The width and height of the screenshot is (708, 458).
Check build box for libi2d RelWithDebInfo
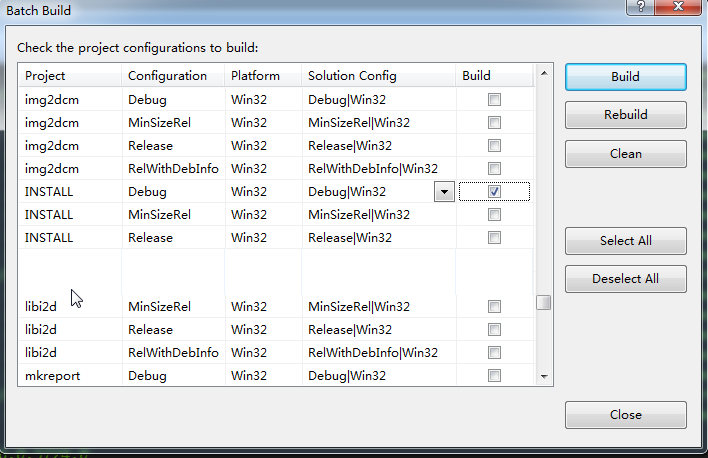click(494, 353)
